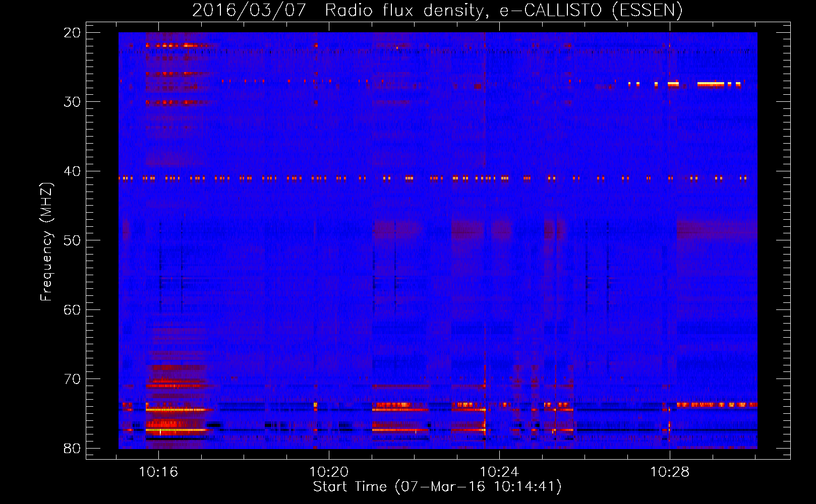The image size is (816, 504).
Task: Click the date 2016/03/07 in the title
Action: click(x=249, y=10)
